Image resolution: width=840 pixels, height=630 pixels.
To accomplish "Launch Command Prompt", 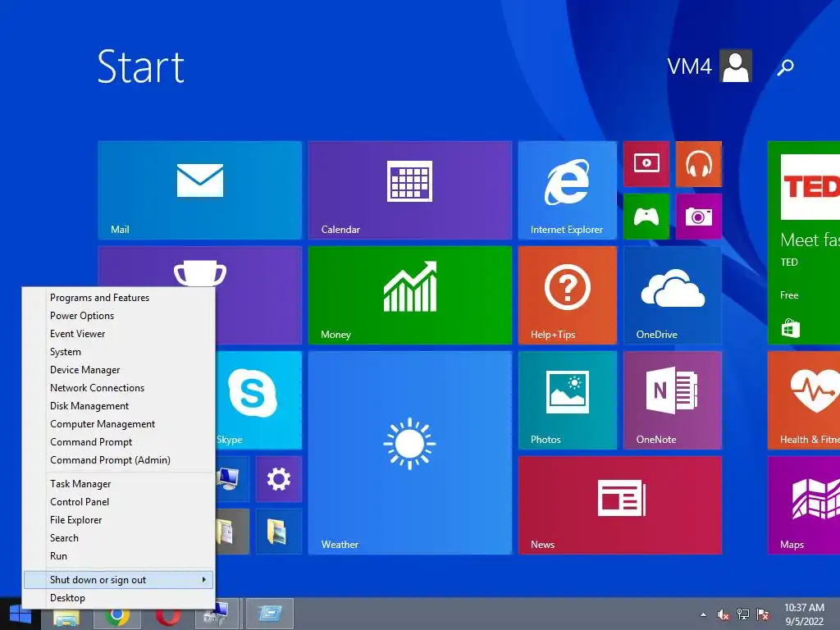I will tap(118, 442).
